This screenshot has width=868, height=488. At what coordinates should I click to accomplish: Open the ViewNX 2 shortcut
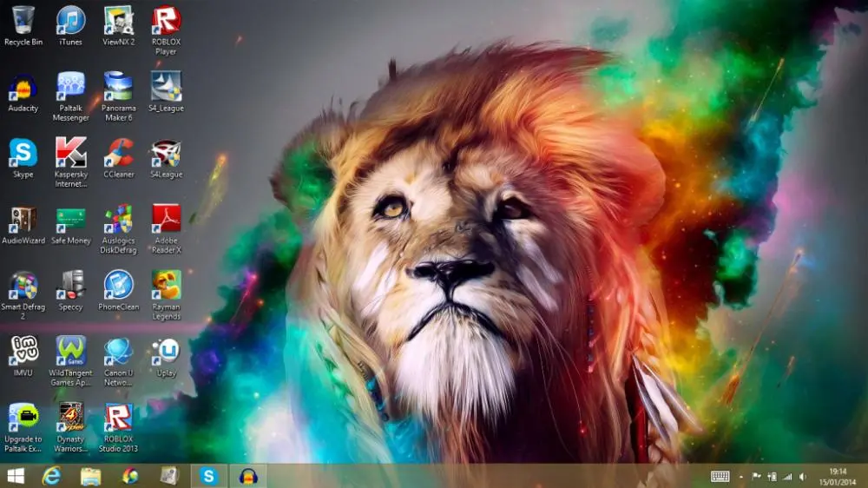click(118, 26)
